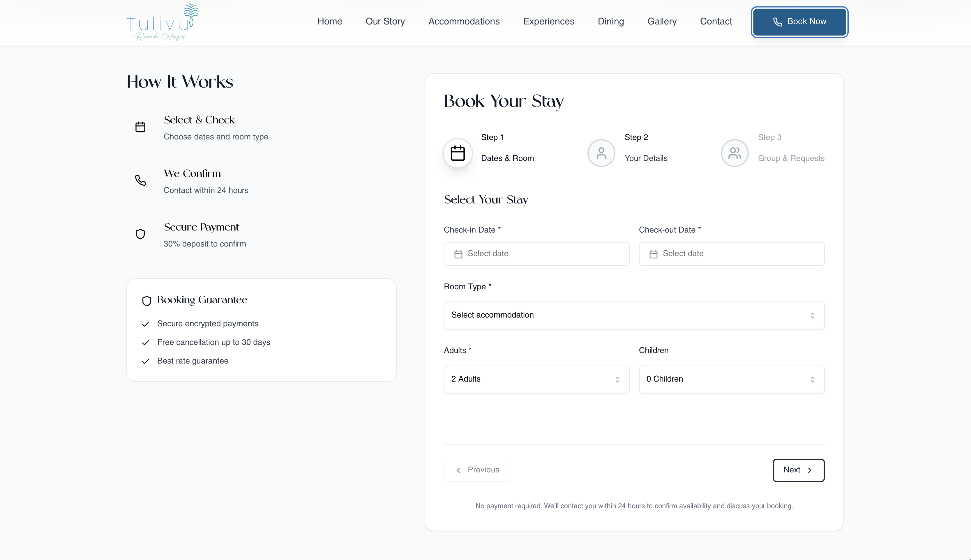This screenshot has width=971, height=560.
Task: Open the Check-out Date picker field
Action: pyautogui.click(x=731, y=254)
